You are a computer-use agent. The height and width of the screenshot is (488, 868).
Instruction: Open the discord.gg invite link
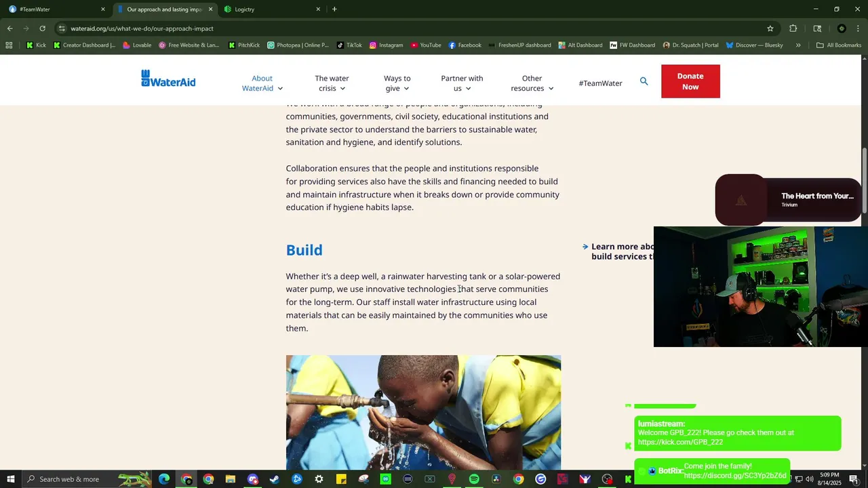click(x=735, y=476)
